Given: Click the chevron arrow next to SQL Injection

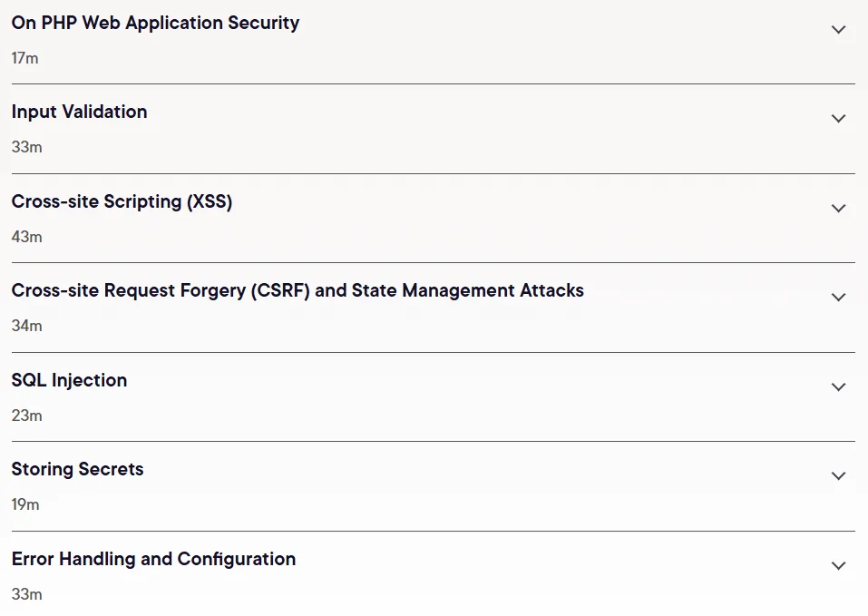Looking at the screenshot, I should point(839,386).
